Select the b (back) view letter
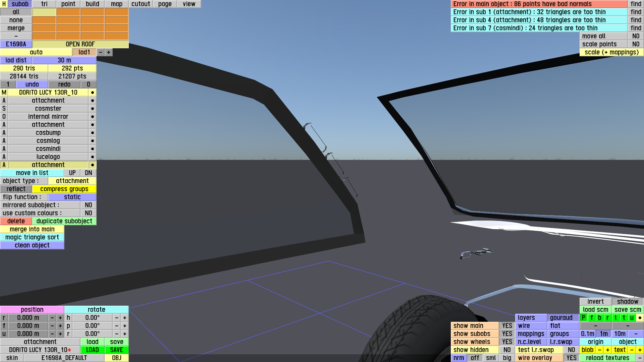 [599, 318]
